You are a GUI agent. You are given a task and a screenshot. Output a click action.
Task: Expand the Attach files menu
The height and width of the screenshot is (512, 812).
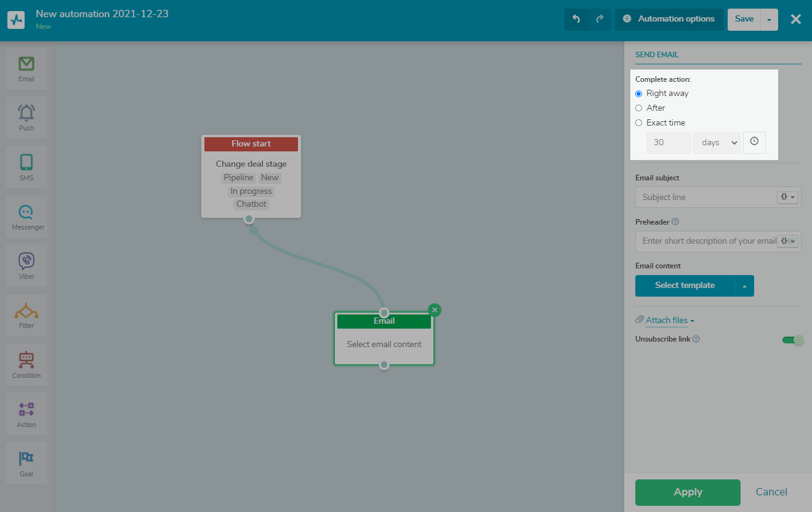click(670, 320)
